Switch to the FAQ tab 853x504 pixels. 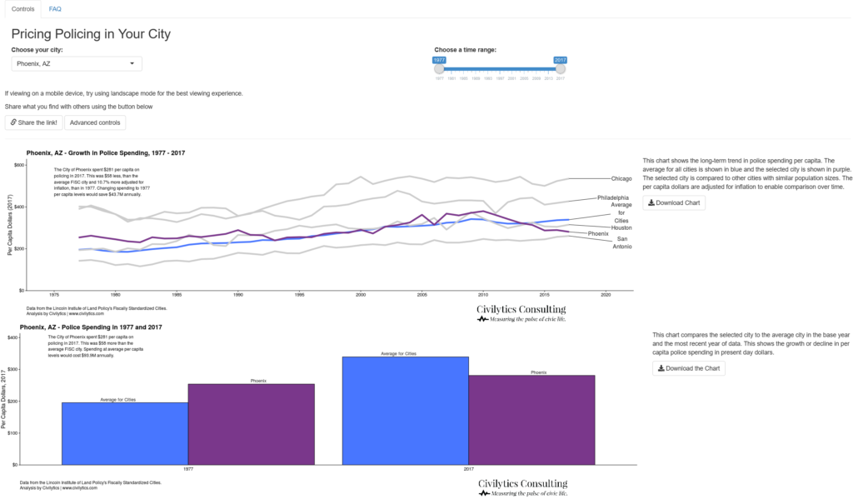[55, 8]
